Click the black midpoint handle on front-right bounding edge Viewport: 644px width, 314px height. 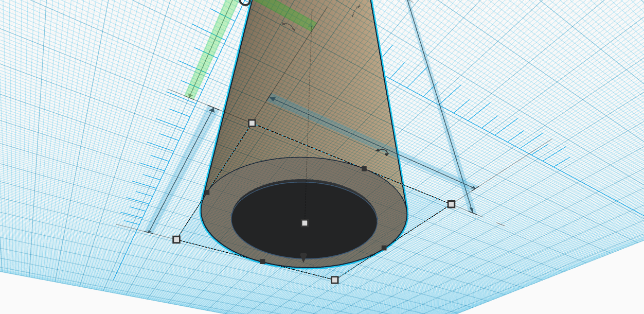point(384,248)
